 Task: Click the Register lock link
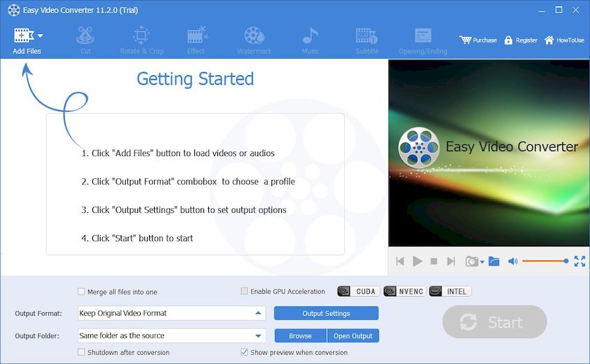point(521,40)
